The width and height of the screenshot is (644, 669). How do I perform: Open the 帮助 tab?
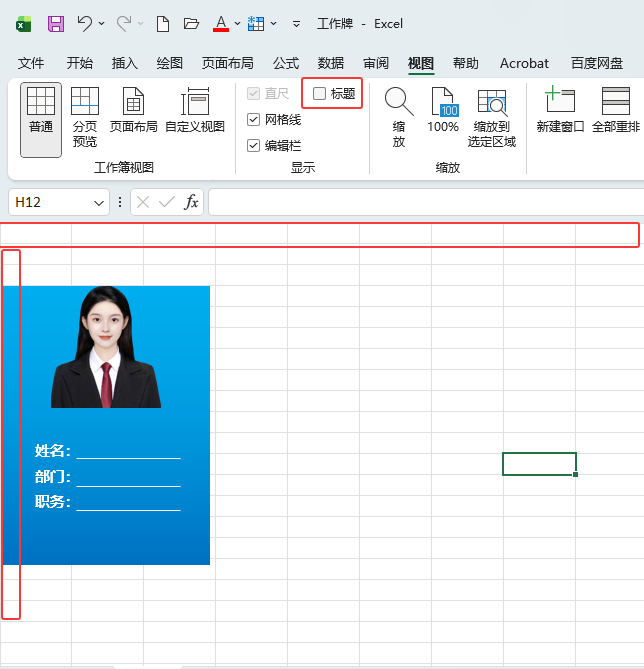pyautogui.click(x=466, y=63)
